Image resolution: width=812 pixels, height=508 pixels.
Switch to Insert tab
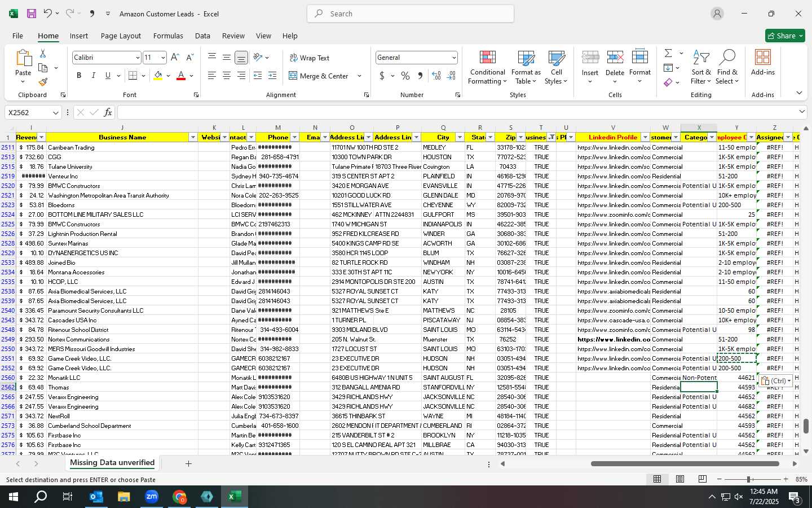pyautogui.click(x=79, y=36)
